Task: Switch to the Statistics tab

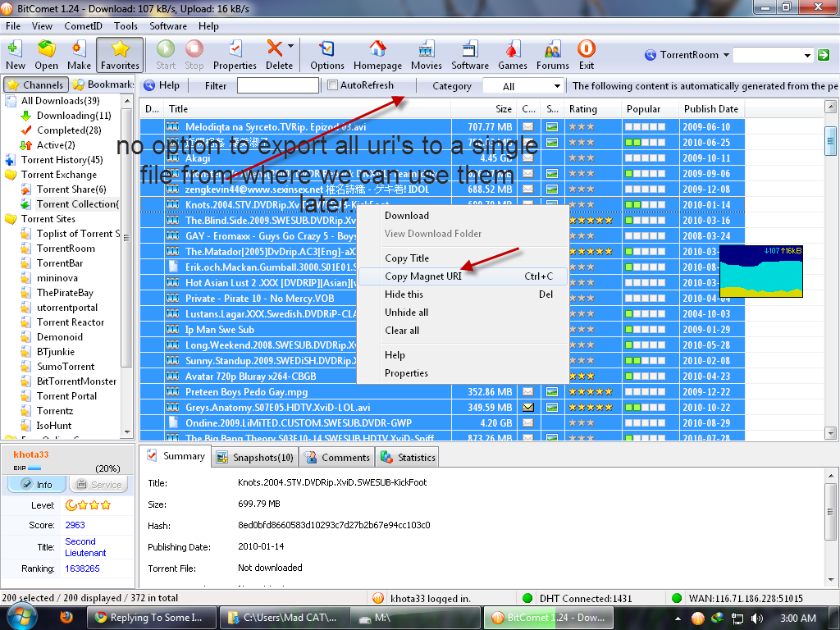Action: 409,458
